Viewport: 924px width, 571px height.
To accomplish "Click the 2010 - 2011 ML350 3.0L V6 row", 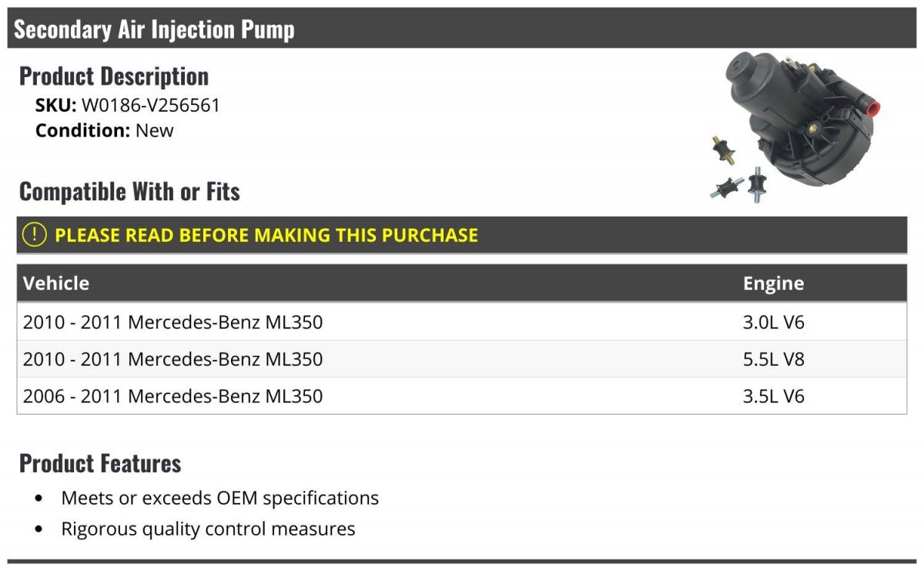I will pyautogui.click(x=462, y=321).
